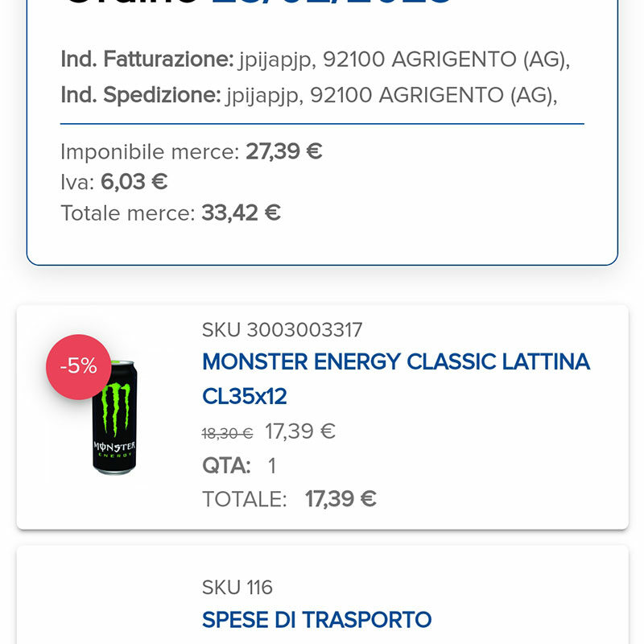Viewport: 644px width, 644px height.
Task: Open the MONSTER ENERGY CLASSIC LATTINA product link
Action: (x=396, y=378)
